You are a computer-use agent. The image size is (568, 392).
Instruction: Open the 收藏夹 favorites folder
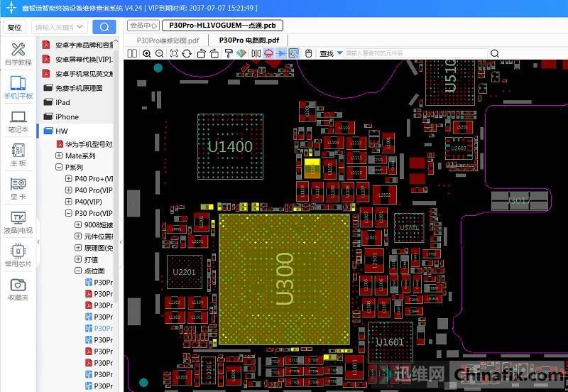[18, 290]
